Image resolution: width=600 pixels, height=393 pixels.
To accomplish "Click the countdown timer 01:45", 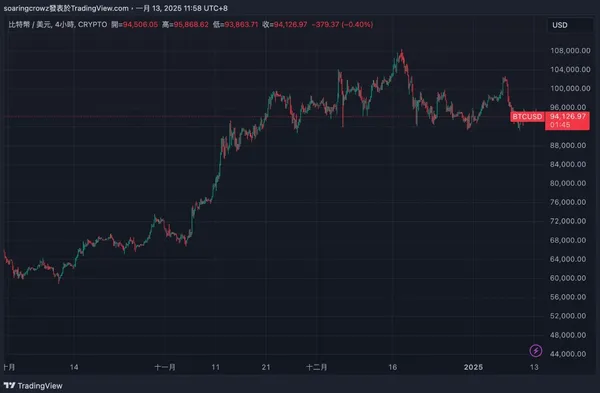I will coord(560,125).
